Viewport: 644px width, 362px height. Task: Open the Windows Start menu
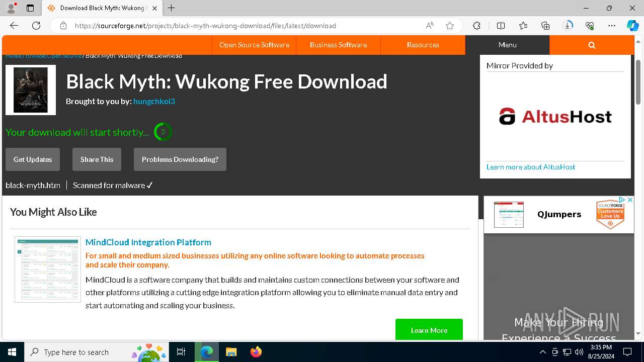point(12,352)
